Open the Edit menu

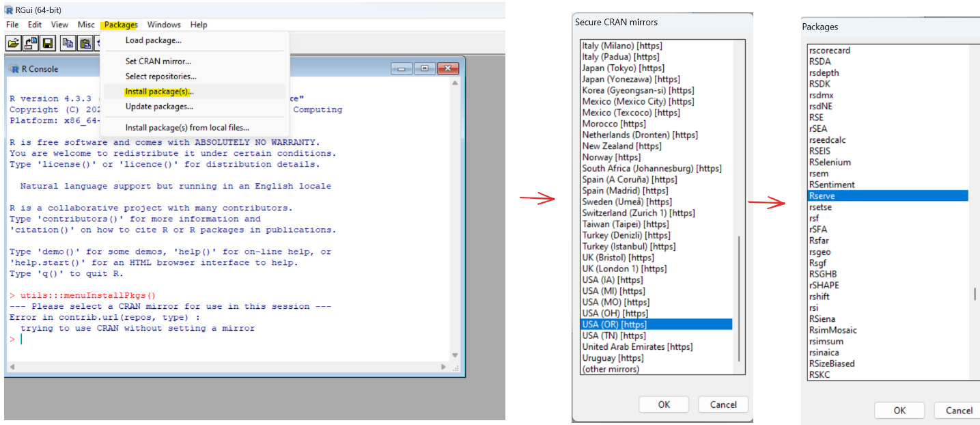pos(35,25)
